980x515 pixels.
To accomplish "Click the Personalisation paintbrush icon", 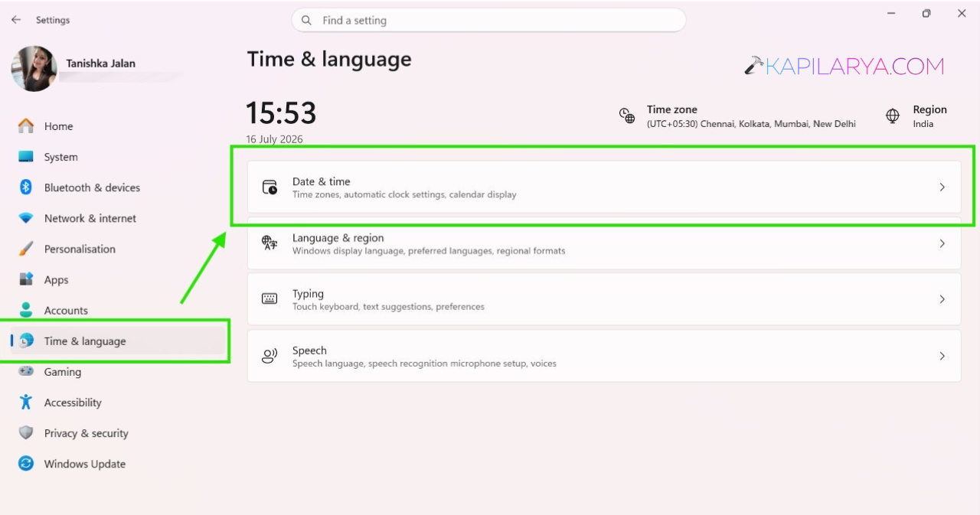I will pyautogui.click(x=26, y=249).
